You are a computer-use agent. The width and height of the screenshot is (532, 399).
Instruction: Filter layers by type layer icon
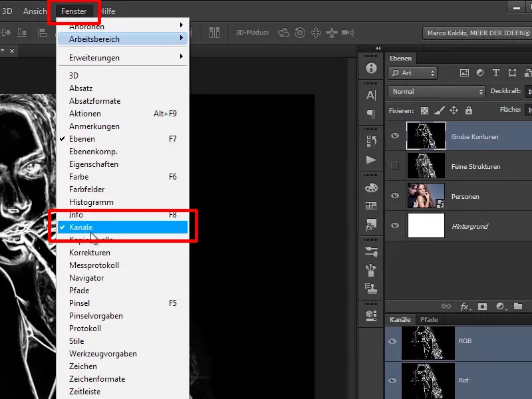pos(496,73)
